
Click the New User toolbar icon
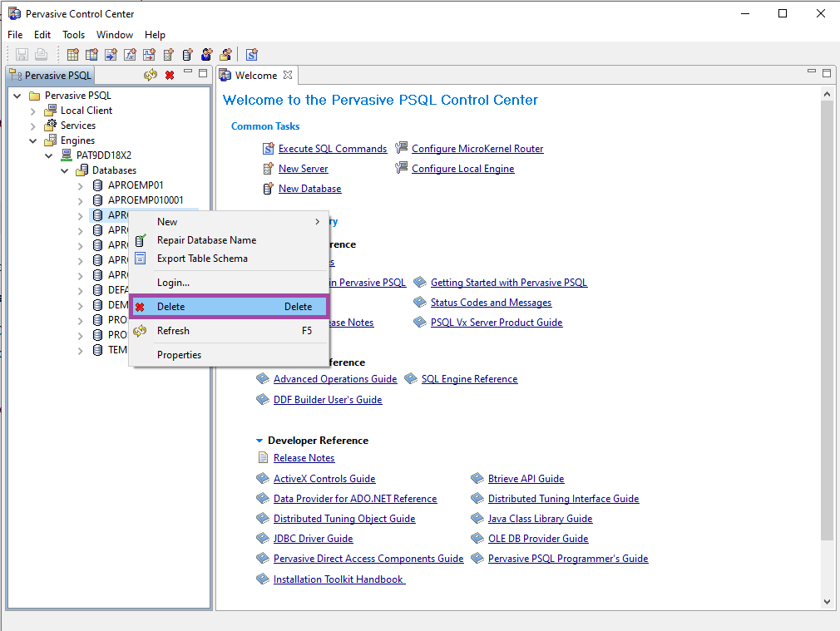[207, 54]
